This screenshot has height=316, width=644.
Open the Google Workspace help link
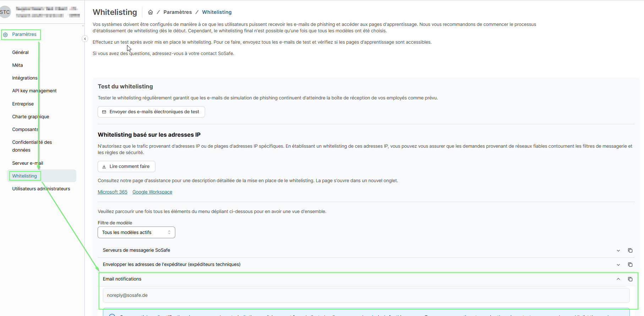[x=152, y=192]
